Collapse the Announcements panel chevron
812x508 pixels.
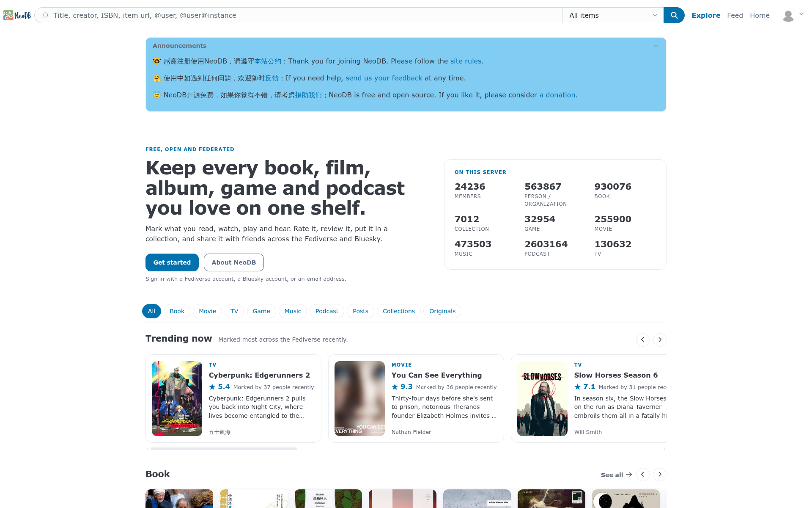point(656,46)
